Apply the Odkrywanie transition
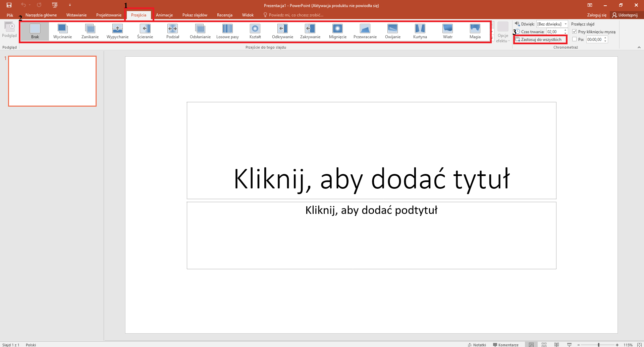Image resolution: width=644 pixels, height=347 pixels. pyautogui.click(x=282, y=32)
